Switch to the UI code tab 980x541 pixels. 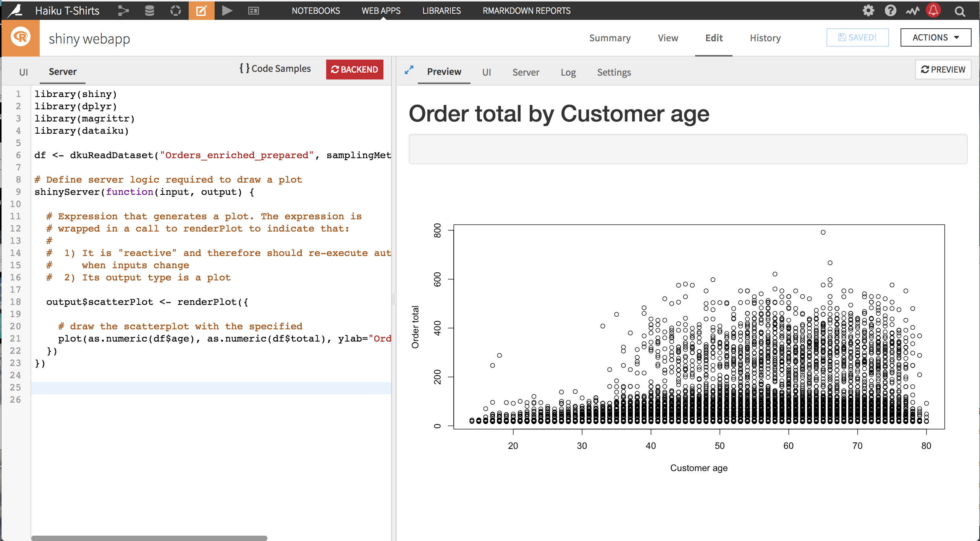23,72
